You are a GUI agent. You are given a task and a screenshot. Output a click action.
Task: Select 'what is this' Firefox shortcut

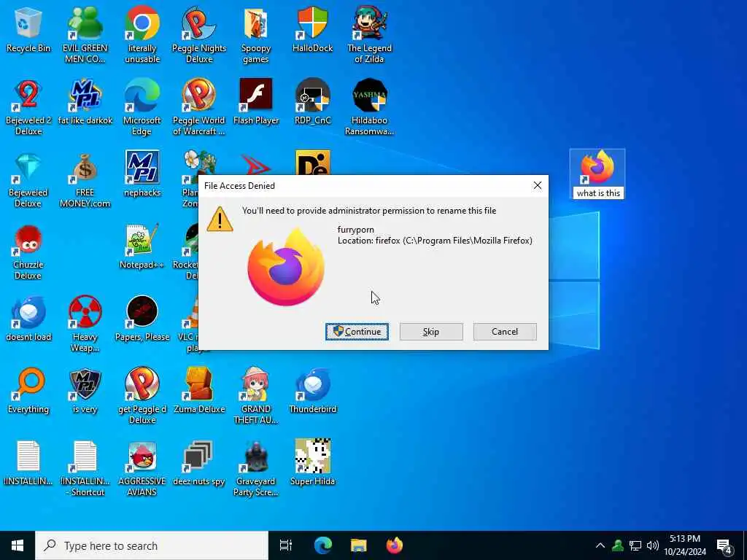tap(597, 174)
